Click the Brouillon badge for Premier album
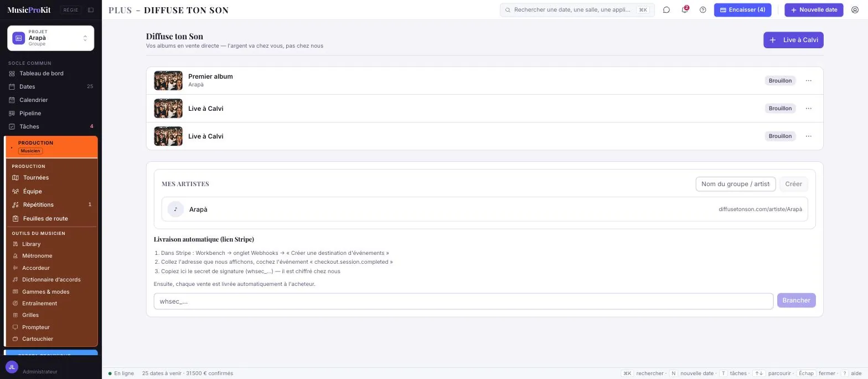The width and height of the screenshot is (868, 379). (x=780, y=81)
